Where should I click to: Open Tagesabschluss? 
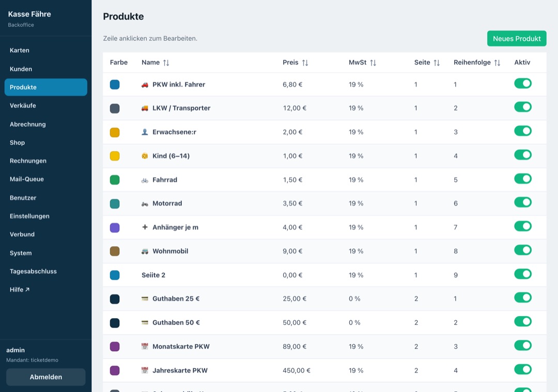[45, 272]
